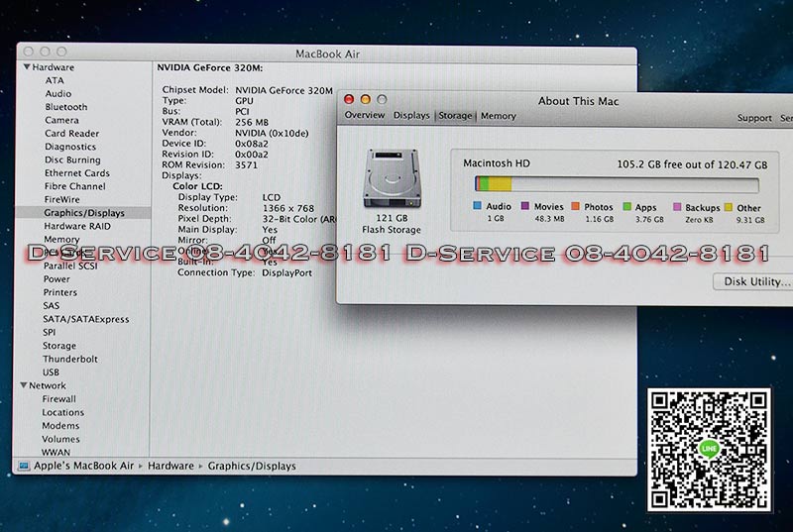Click the pink Backups legend swatch

677,207
